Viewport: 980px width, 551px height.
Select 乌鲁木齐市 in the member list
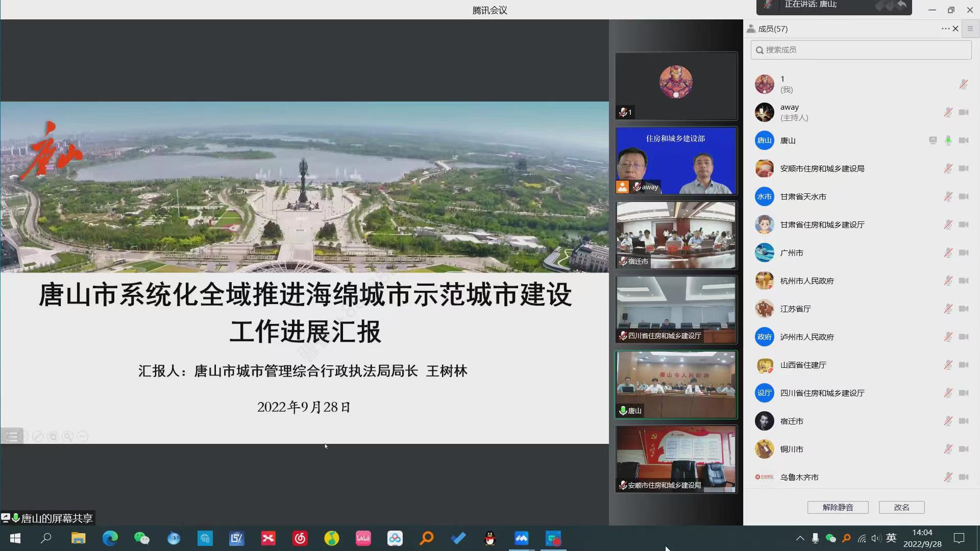pyautogui.click(x=861, y=477)
